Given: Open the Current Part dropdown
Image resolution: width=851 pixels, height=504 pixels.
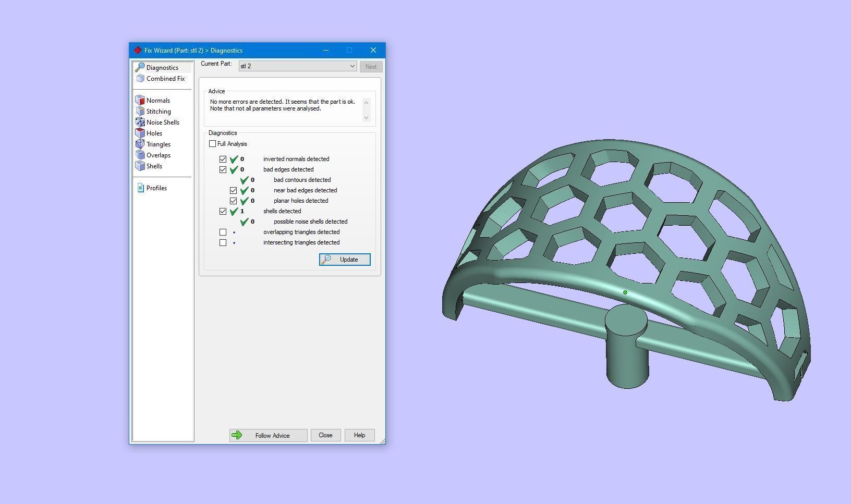Looking at the screenshot, I should [298, 66].
